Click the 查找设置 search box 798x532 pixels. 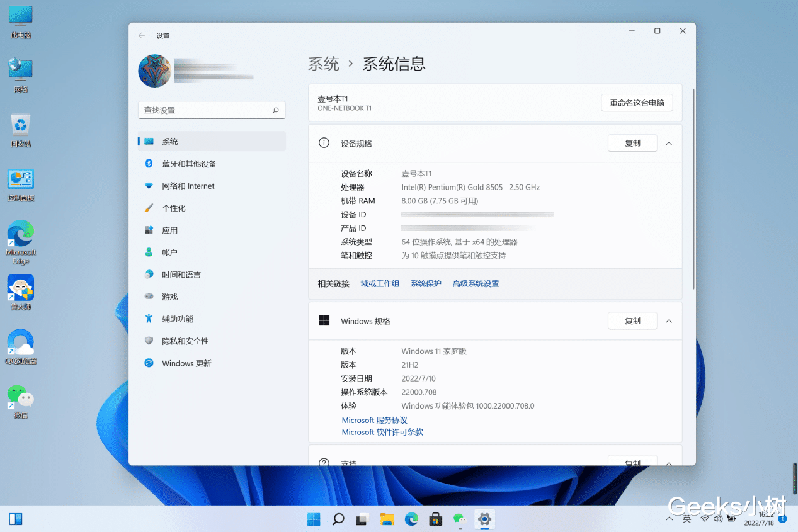(x=212, y=110)
